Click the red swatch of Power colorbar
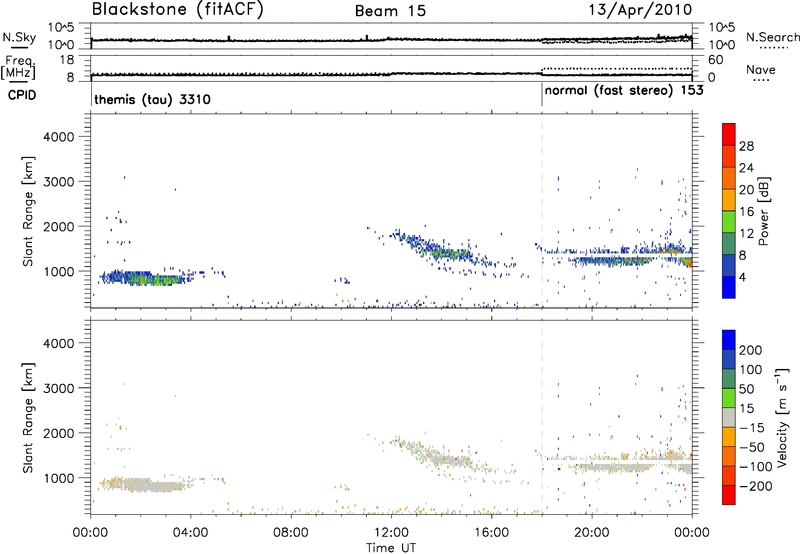This screenshot has width=800, height=554. click(729, 134)
